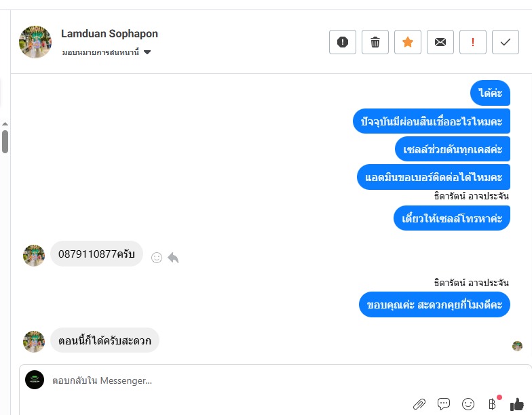React with emoji to the phone number message
Viewport: 532px width, 415px height.
click(x=156, y=258)
